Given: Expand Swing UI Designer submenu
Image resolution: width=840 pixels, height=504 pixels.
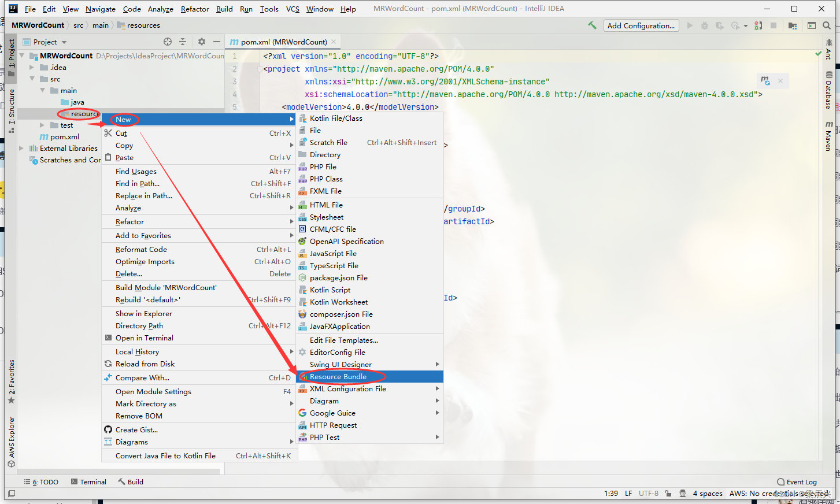Looking at the screenshot, I should coord(369,364).
